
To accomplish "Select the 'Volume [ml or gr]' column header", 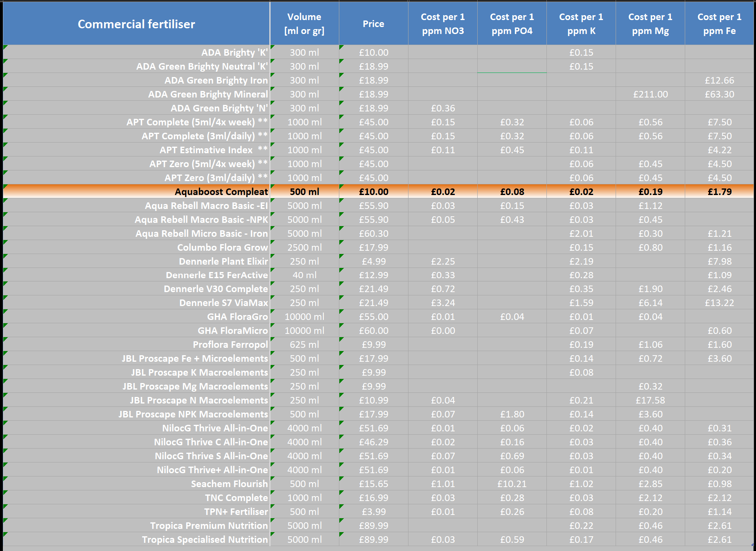I will [305, 24].
